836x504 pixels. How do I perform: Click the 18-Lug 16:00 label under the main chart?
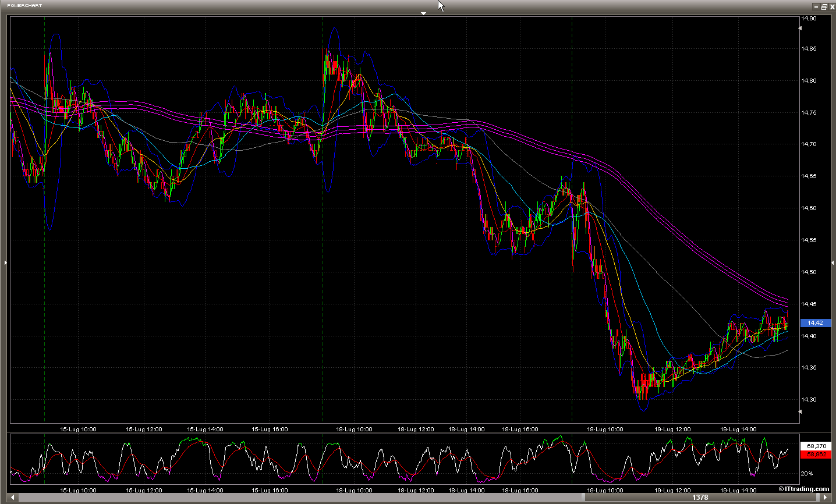click(520, 430)
